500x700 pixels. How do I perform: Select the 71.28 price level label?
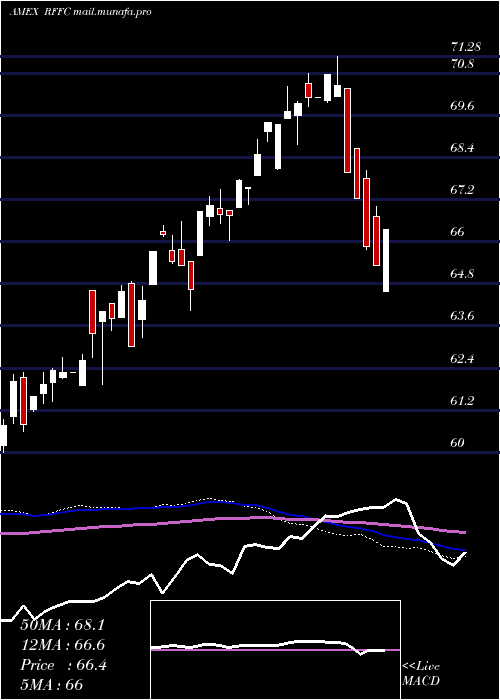coord(466,46)
